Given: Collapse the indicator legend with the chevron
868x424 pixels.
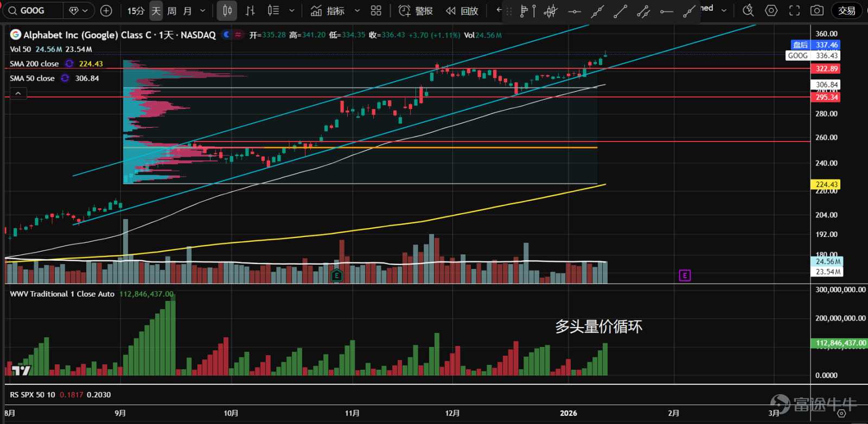Looking at the screenshot, I should pos(18,94).
